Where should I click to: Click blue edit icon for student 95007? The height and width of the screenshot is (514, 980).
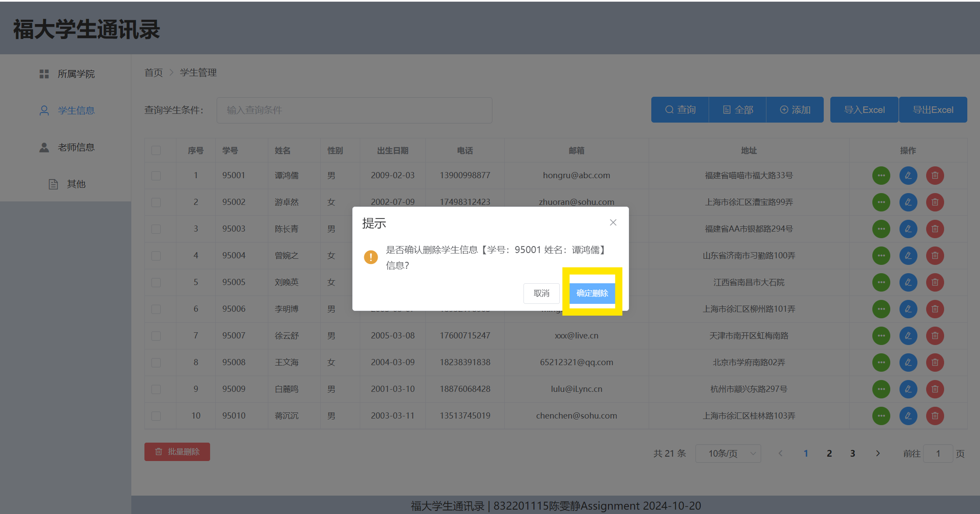pyautogui.click(x=908, y=336)
